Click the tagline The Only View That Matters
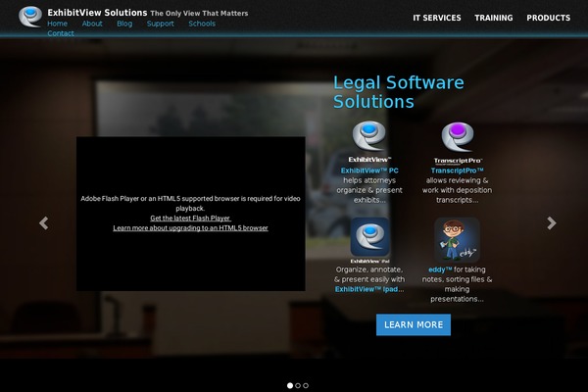The width and height of the screenshot is (588, 392). point(199,13)
